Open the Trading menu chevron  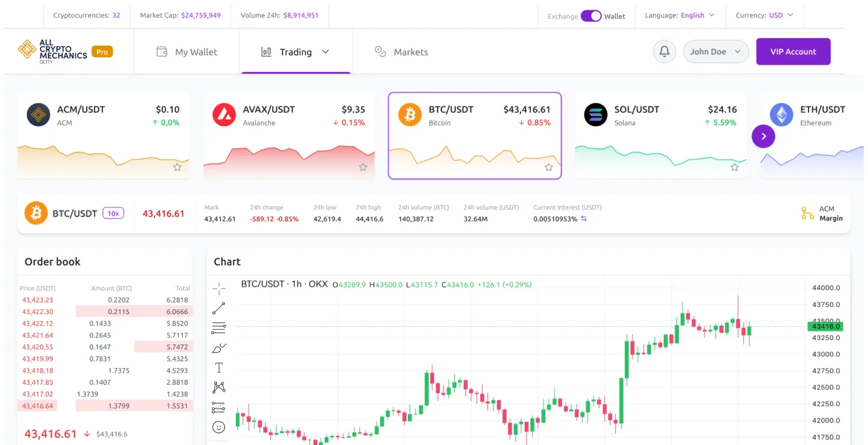(x=326, y=52)
